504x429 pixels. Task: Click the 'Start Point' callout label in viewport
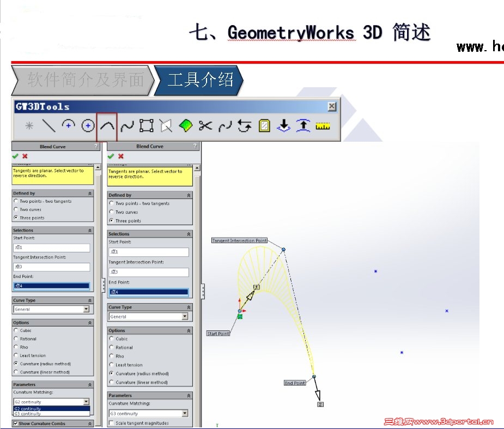[218, 334]
